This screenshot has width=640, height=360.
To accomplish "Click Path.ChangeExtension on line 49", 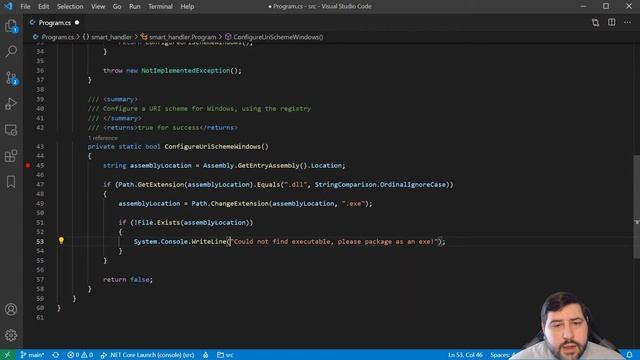I will 230,203.
